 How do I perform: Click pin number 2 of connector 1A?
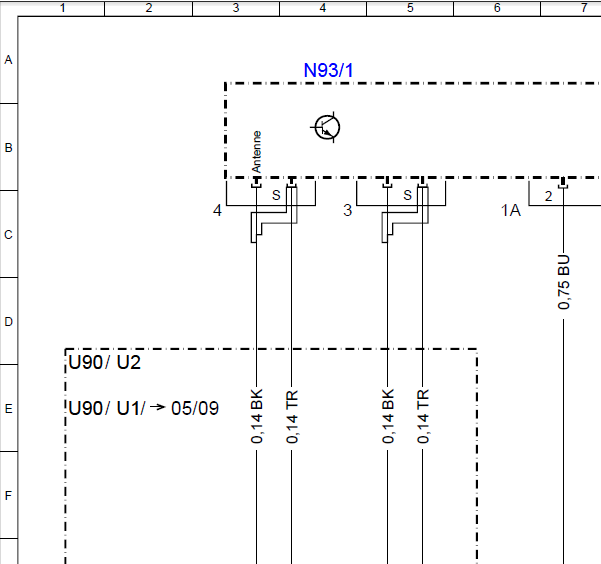pyautogui.click(x=548, y=196)
